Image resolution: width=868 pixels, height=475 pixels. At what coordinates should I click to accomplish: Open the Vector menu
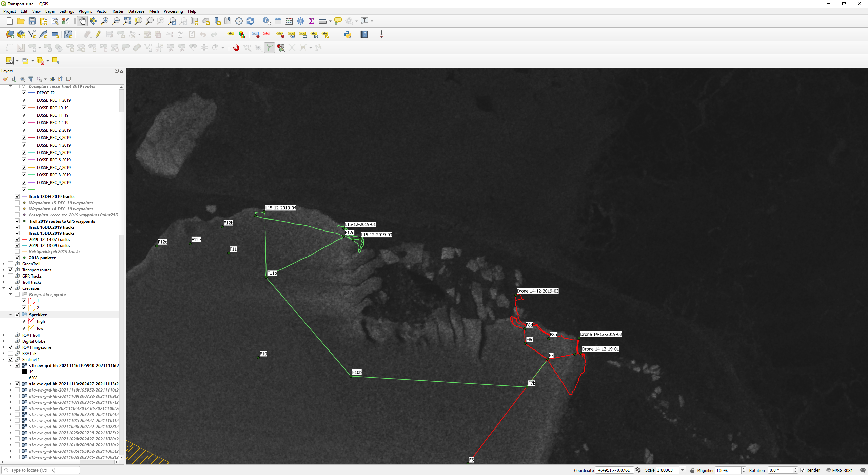102,11
